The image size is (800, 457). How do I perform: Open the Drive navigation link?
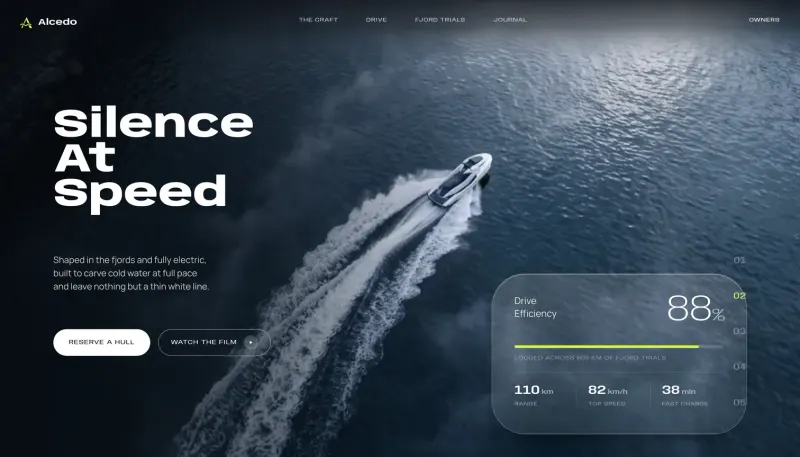click(x=376, y=20)
